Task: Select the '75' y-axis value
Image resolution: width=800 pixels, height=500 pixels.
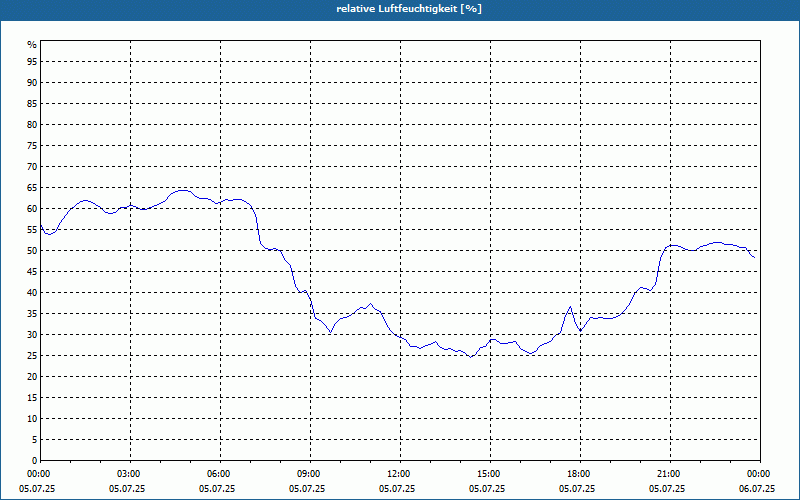Action: click(32, 146)
